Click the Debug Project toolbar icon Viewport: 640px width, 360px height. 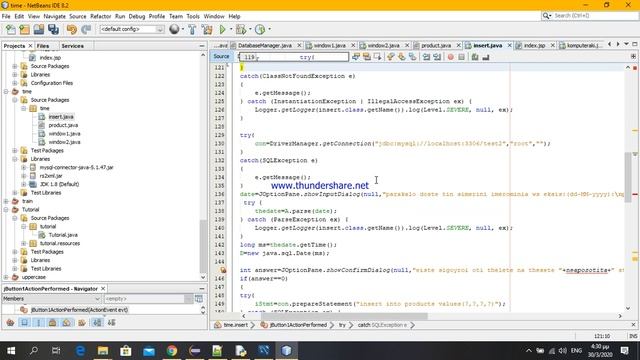[x=241, y=29]
